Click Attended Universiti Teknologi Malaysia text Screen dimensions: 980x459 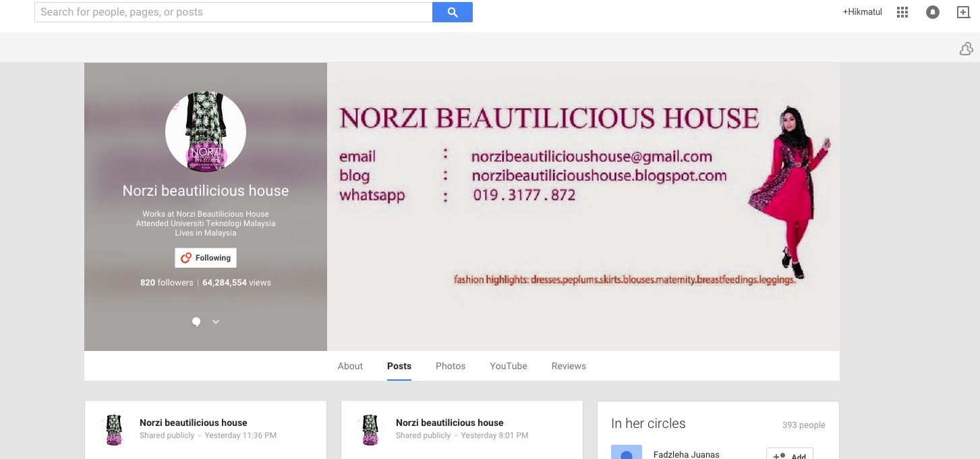pyautogui.click(x=206, y=223)
